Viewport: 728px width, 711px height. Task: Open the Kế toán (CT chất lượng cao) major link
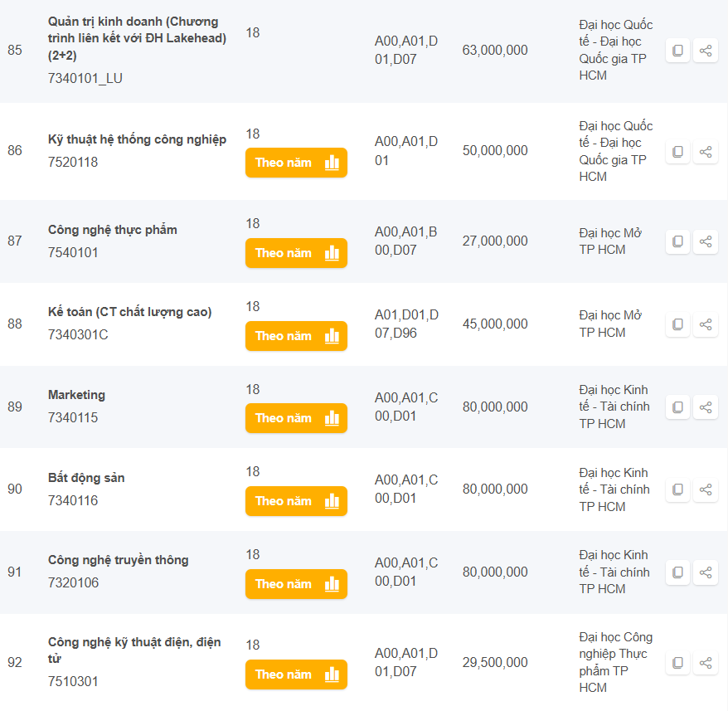click(129, 312)
